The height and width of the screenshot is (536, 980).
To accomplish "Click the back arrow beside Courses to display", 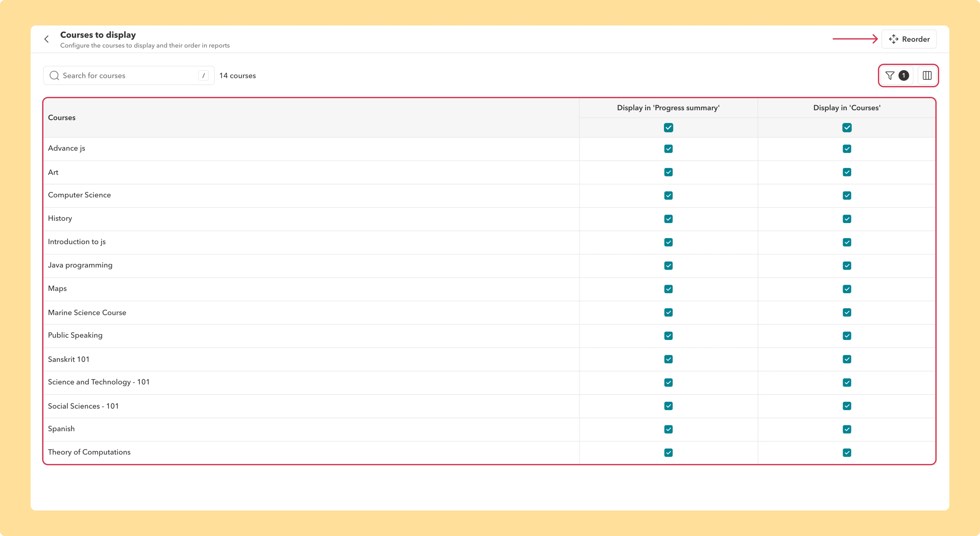I will (46, 39).
